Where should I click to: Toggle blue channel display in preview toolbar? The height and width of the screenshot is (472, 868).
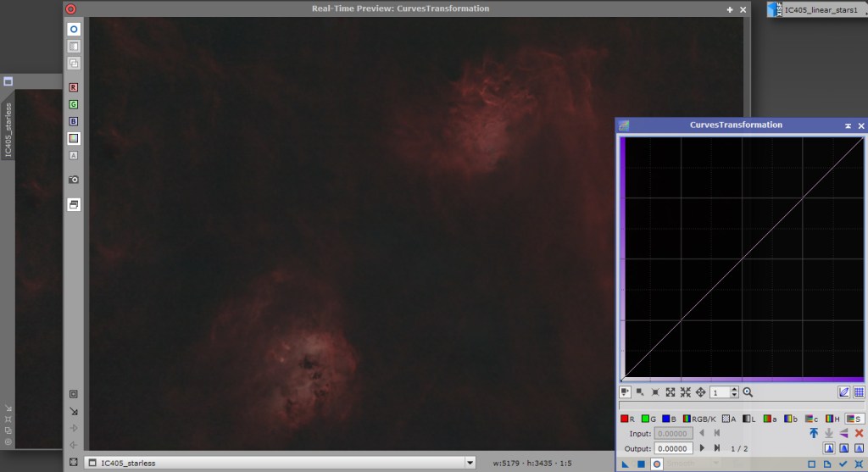coord(74,121)
